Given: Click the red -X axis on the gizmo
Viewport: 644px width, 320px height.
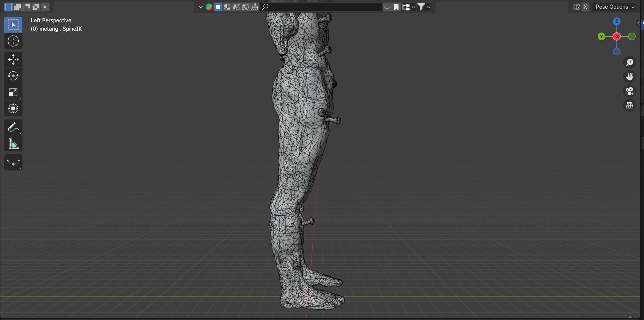Looking at the screenshot, I should click(617, 36).
